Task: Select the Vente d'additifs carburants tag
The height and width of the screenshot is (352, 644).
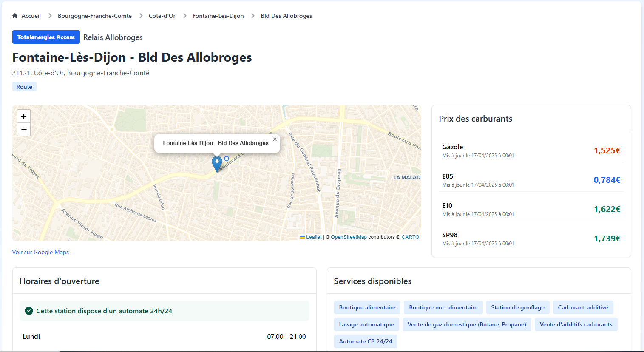Action: (576, 324)
